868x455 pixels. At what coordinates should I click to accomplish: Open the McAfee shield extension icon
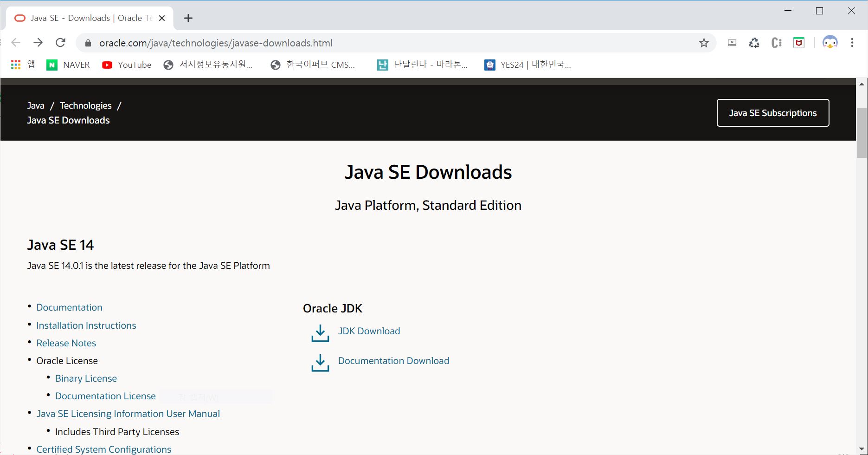coord(799,43)
